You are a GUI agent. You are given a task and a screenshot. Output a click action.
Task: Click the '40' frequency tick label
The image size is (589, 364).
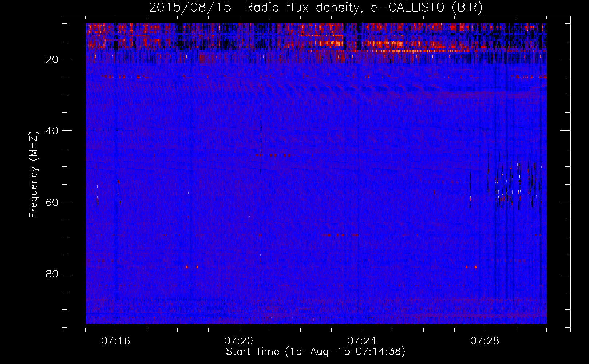point(52,131)
